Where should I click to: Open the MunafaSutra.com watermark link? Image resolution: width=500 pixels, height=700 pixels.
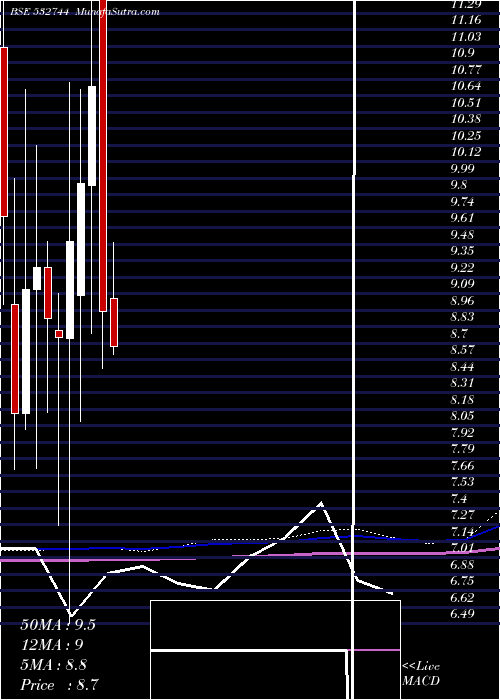(118, 12)
